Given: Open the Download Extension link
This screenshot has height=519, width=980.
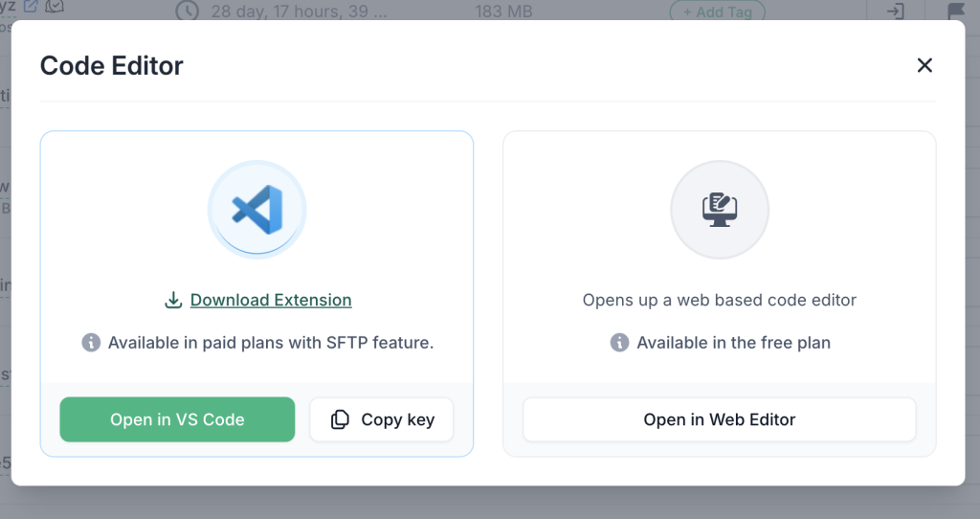Looking at the screenshot, I should 271,300.
